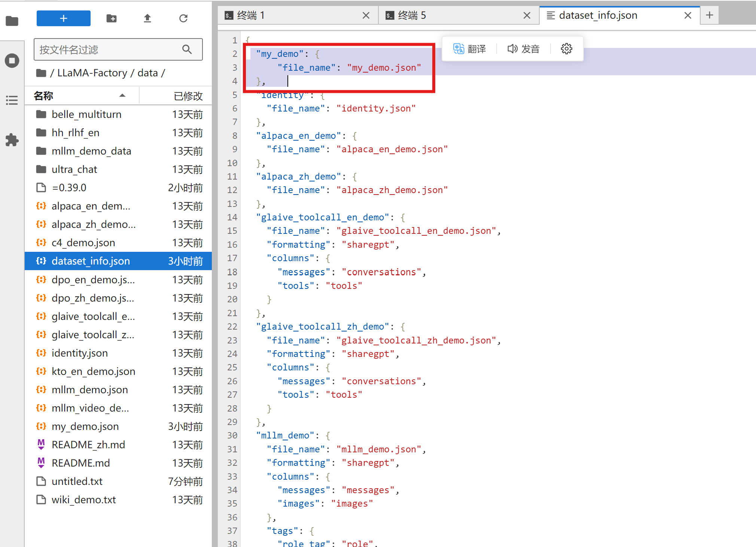Click the 发音 pronunciation button
Viewport: 756px width, 547px height.
click(x=524, y=49)
